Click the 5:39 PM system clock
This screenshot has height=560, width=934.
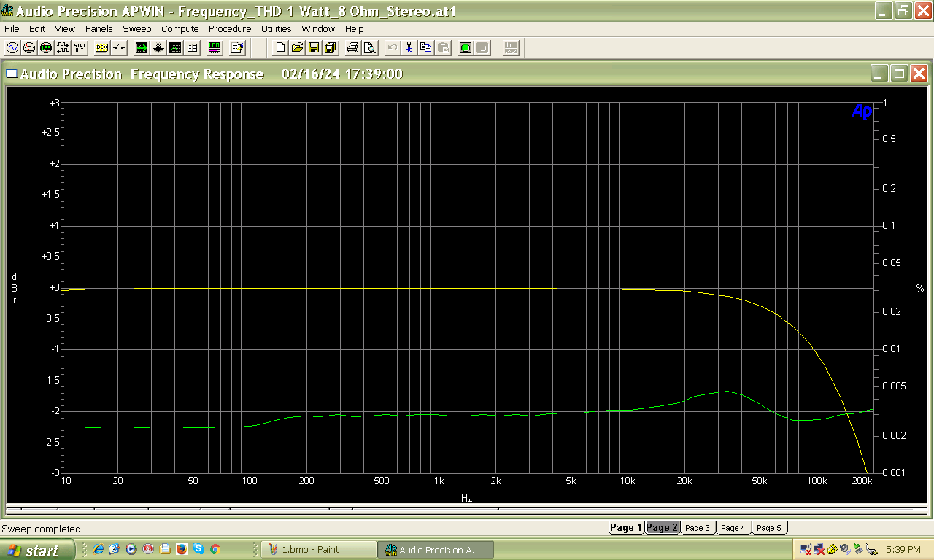[x=903, y=549]
